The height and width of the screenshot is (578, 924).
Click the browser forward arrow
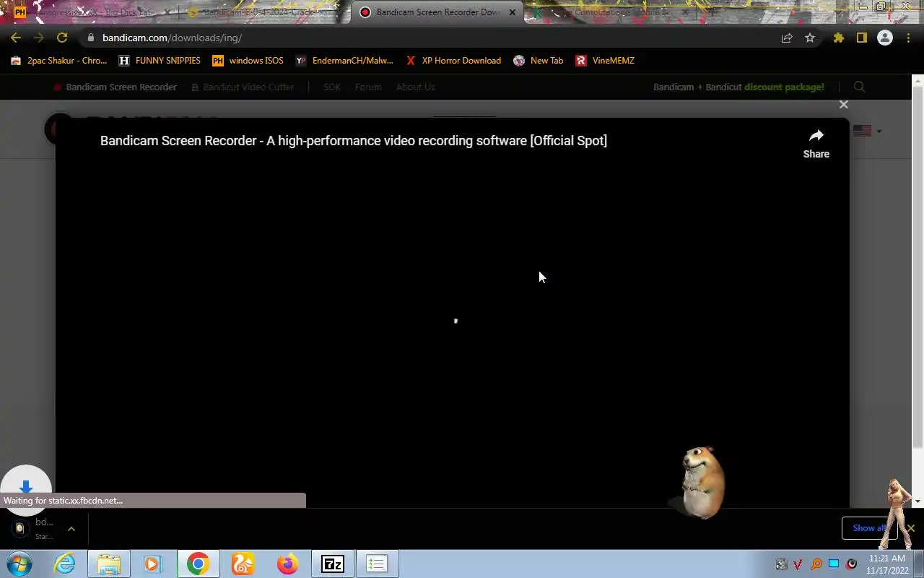pyautogui.click(x=39, y=38)
